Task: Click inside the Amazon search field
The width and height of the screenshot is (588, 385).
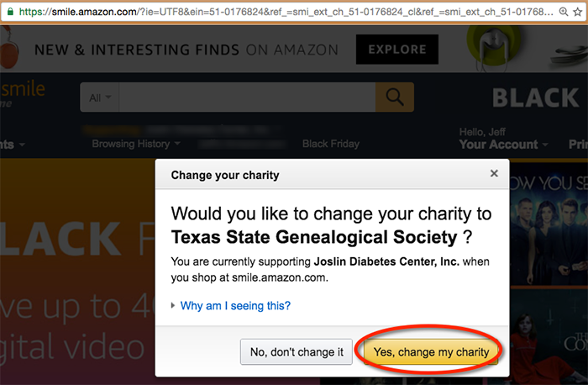Action: click(244, 98)
